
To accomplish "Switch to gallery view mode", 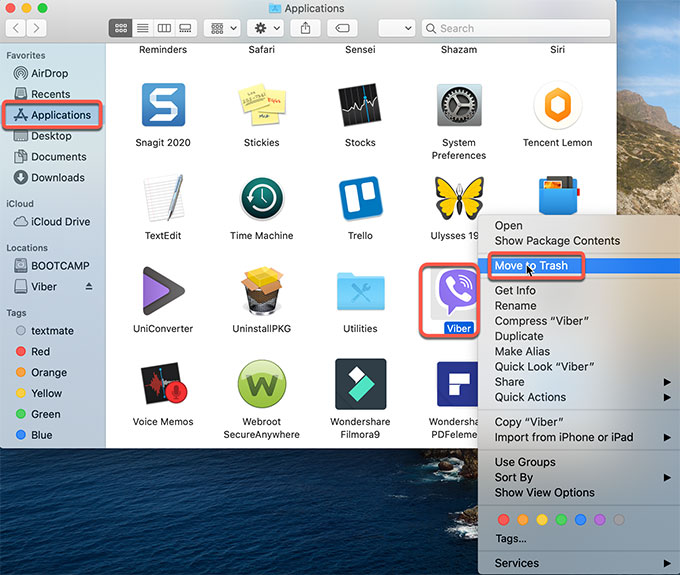I will (x=186, y=28).
